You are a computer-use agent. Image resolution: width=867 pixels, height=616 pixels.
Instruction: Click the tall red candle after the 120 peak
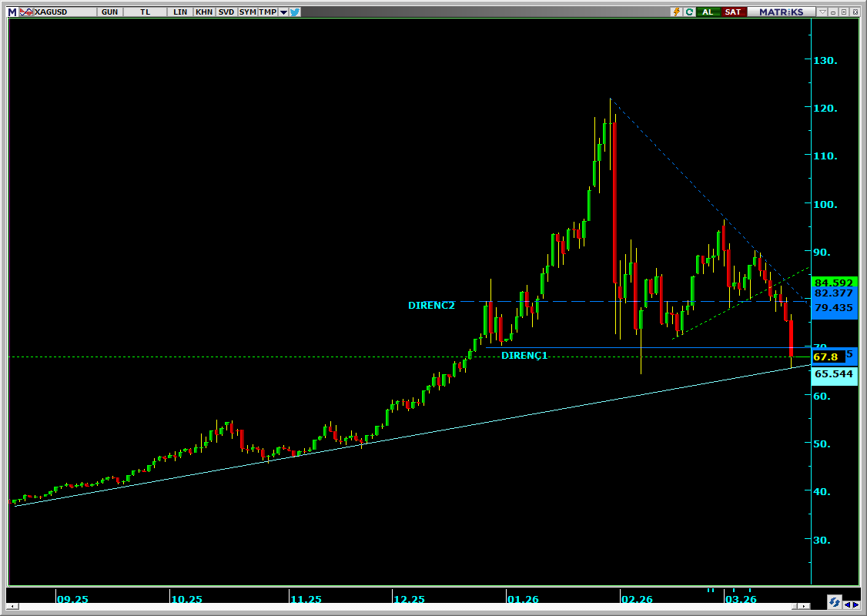point(615,203)
